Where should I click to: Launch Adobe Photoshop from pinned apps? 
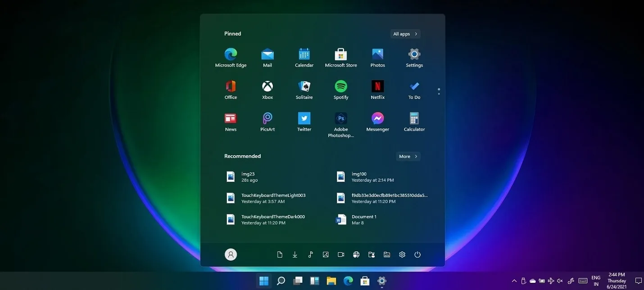tap(341, 125)
